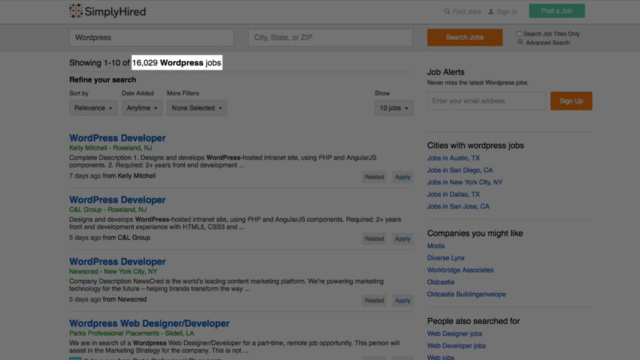Click 'Cities with wordpress jobs' heading

475,145
